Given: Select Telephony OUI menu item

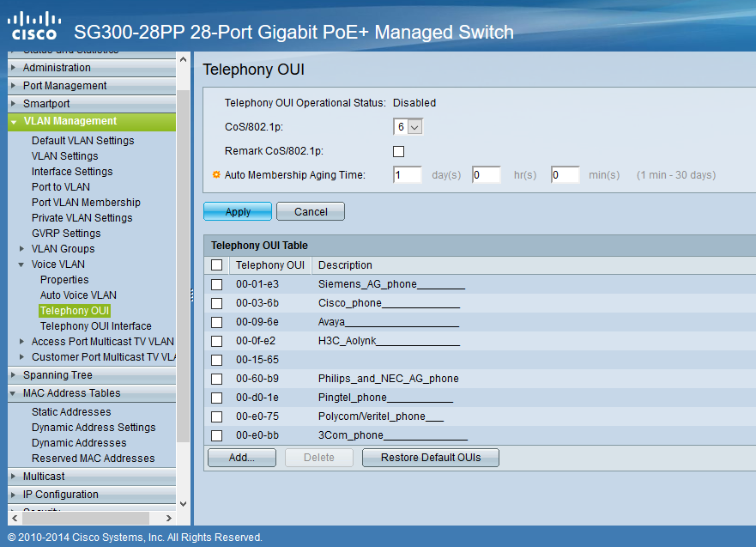Looking at the screenshot, I should point(75,311).
